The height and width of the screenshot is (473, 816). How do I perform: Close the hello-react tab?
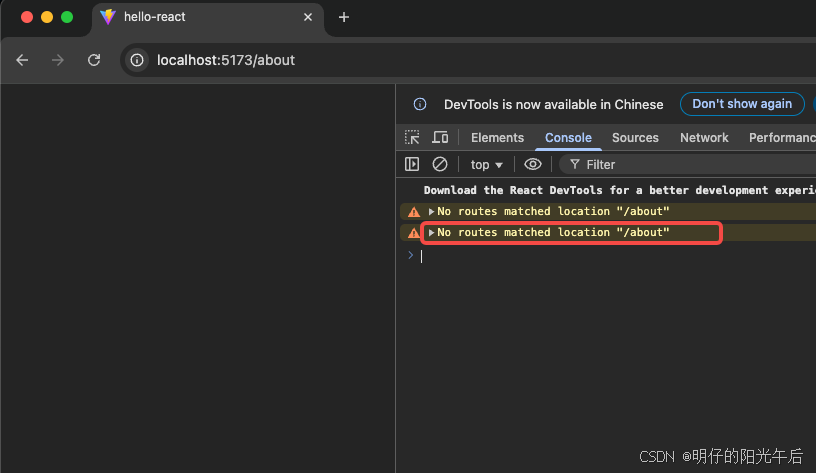[x=308, y=17]
